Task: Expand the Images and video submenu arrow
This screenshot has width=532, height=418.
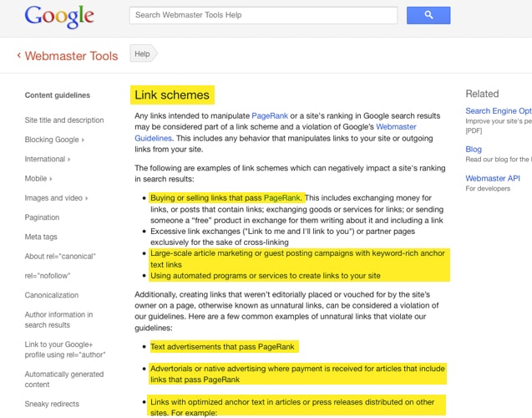Action: pos(87,198)
